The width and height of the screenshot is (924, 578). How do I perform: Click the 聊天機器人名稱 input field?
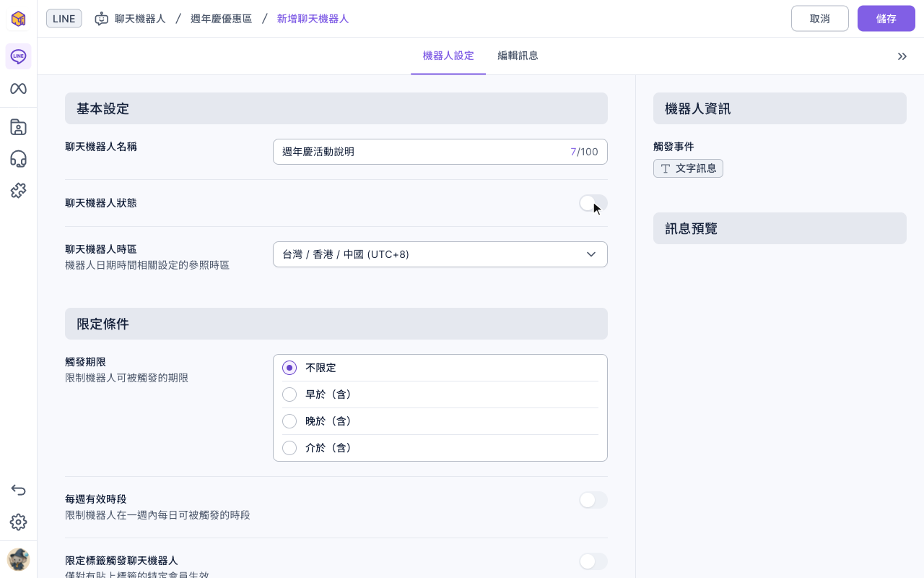[440, 152]
